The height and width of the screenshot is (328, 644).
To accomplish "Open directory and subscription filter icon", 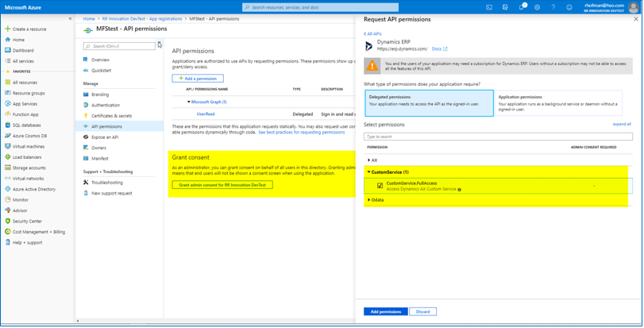I will click(x=505, y=7).
